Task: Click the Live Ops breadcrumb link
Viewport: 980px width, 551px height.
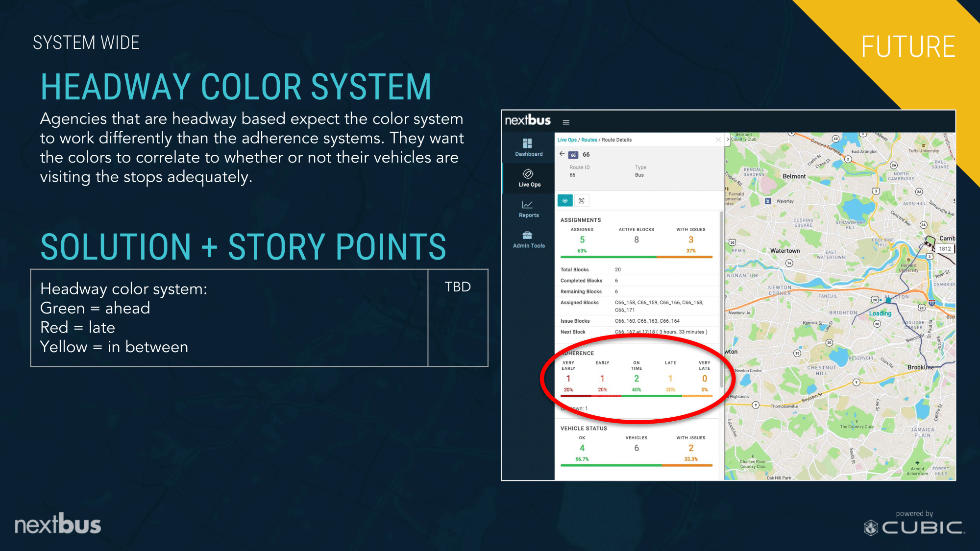Action: point(567,140)
